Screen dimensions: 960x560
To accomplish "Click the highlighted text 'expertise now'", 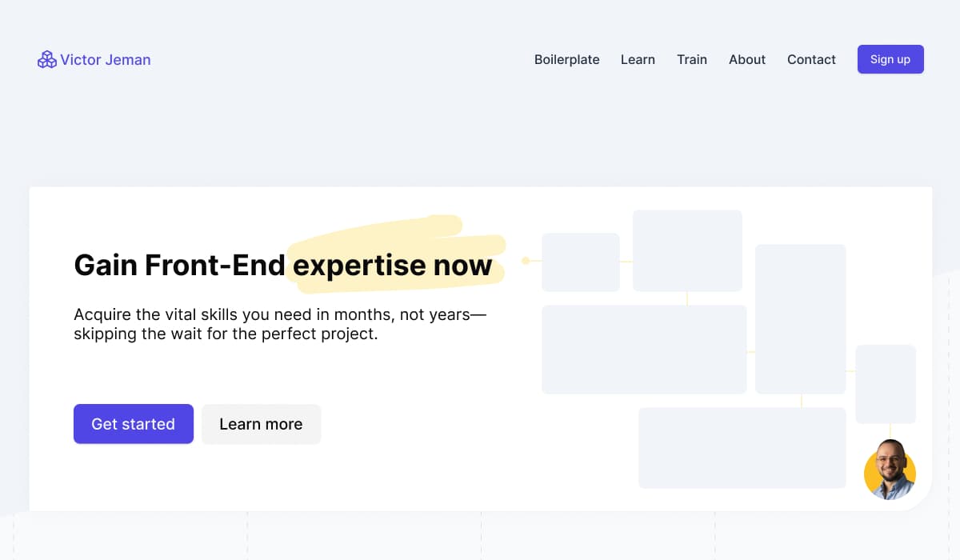I will pyautogui.click(x=391, y=266).
